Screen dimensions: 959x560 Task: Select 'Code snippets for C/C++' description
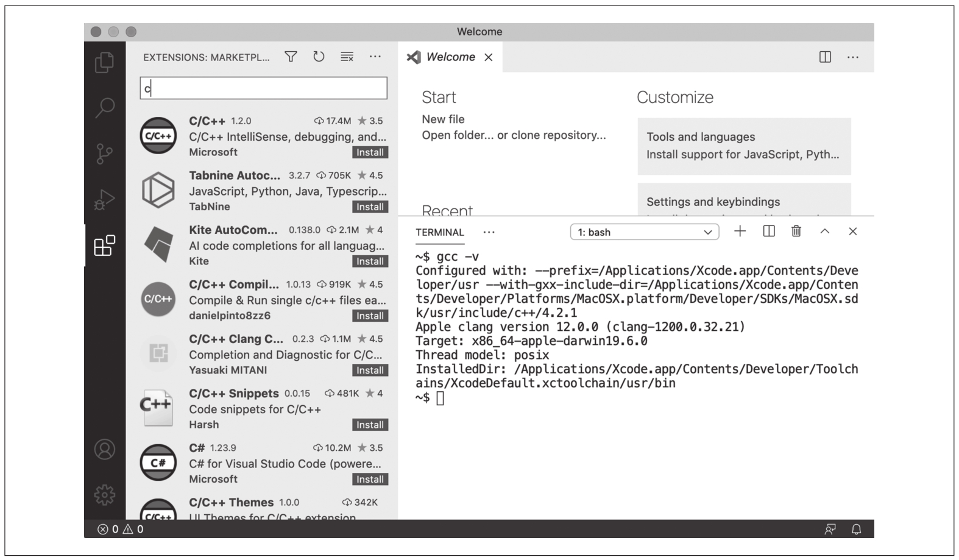(255, 409)
